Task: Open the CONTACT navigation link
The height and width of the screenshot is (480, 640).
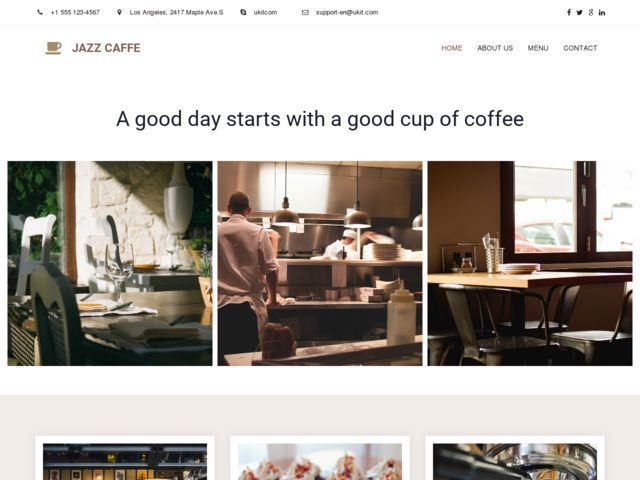Action: pyautogui.click(x=580, y=48)
